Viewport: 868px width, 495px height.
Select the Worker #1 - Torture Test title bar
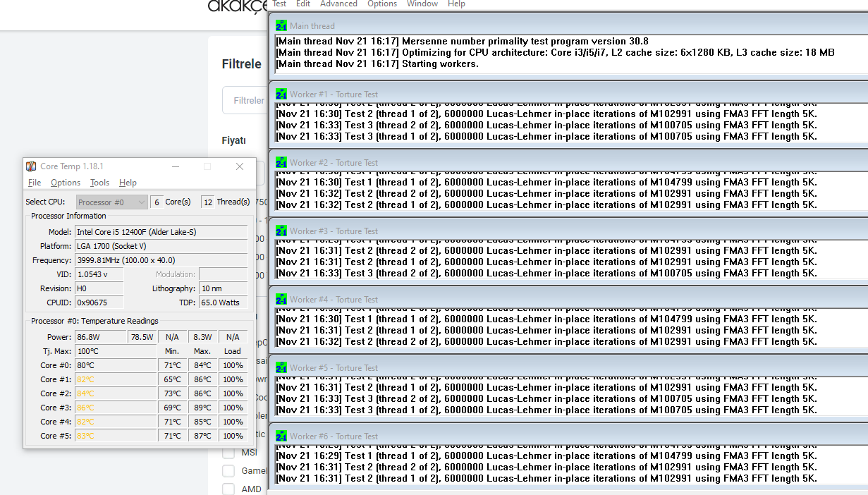click(568, 94)
